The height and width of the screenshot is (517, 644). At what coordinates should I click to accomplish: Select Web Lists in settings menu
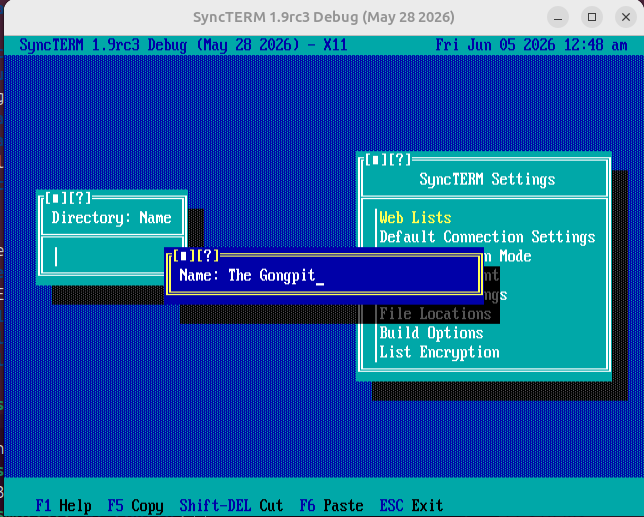[415, 217]
